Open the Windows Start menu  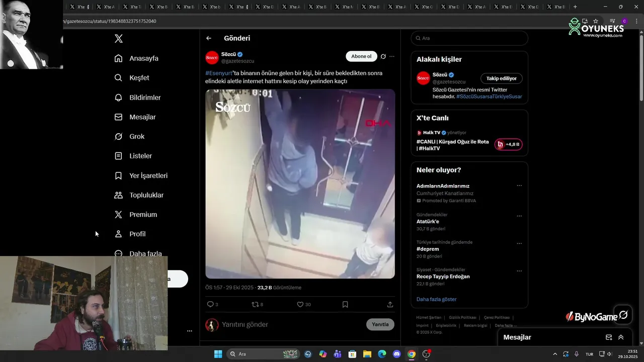tap(218, 354)
